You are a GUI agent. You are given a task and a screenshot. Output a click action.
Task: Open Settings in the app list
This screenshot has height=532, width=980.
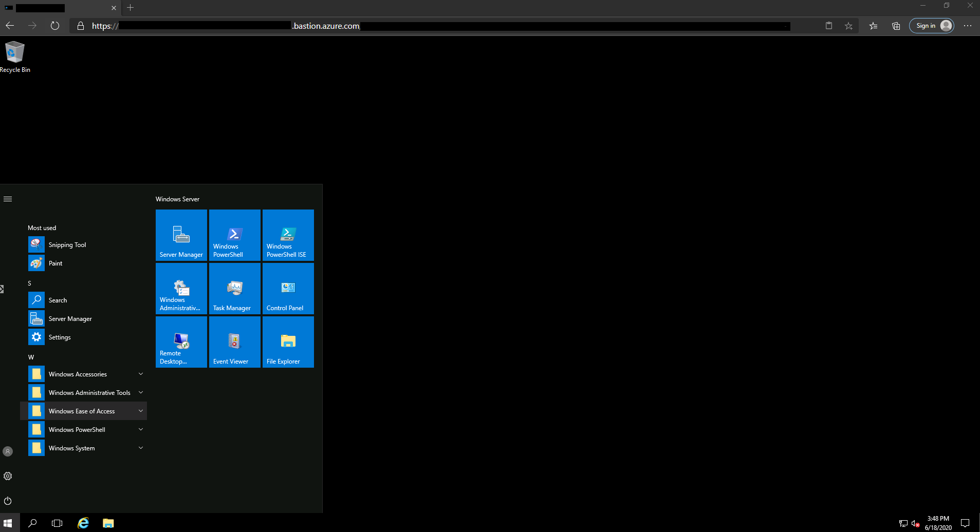(x=83, y=337)
